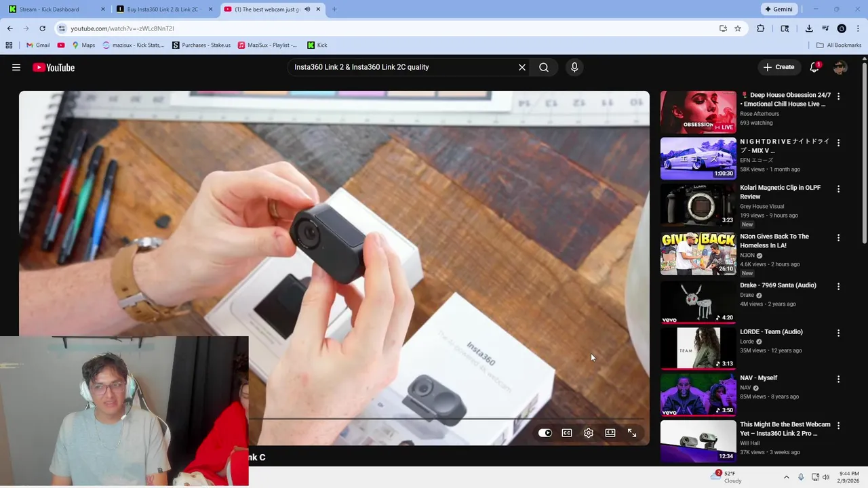Open media controls icon in toolbar
The width and height of the screenshot is (868, 488).
pyautogui.click(x=825, y=28)
